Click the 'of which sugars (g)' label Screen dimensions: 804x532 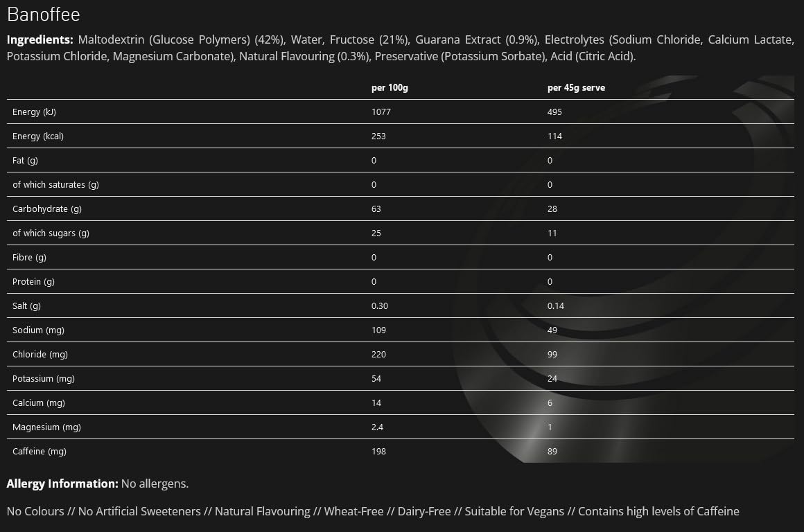(x=51, y=233)
